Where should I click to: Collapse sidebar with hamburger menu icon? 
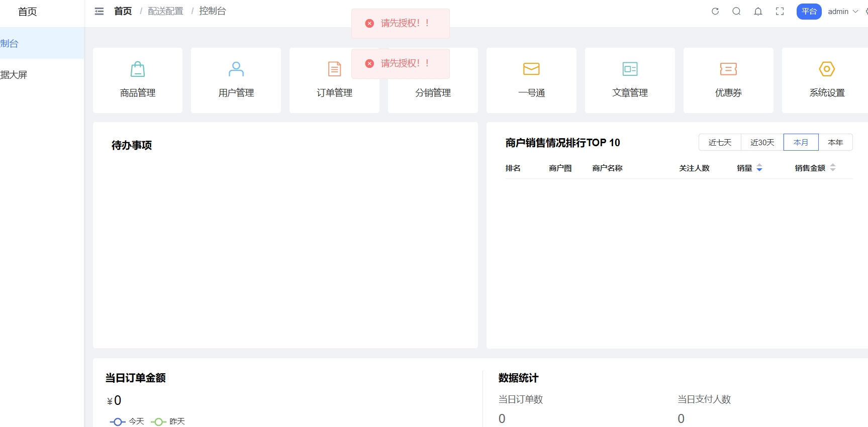[99, 12]
